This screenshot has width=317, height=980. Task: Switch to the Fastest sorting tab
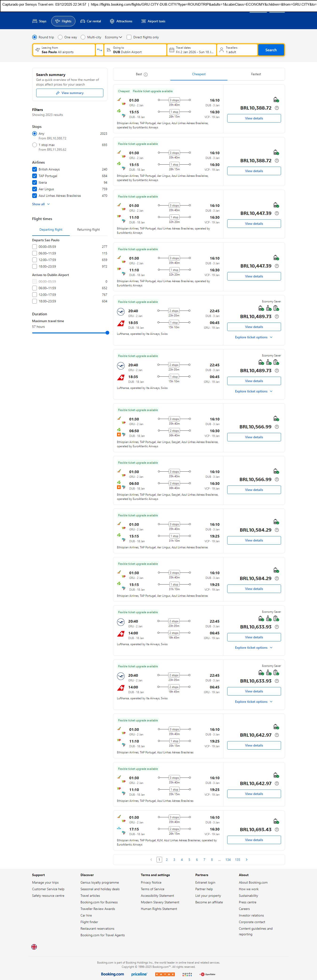[256, 74]
